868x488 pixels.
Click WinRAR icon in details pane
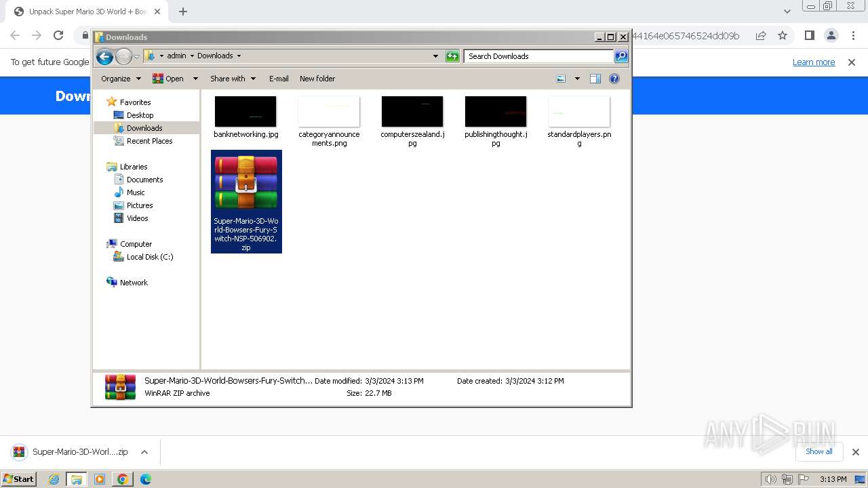pos(121,387)
